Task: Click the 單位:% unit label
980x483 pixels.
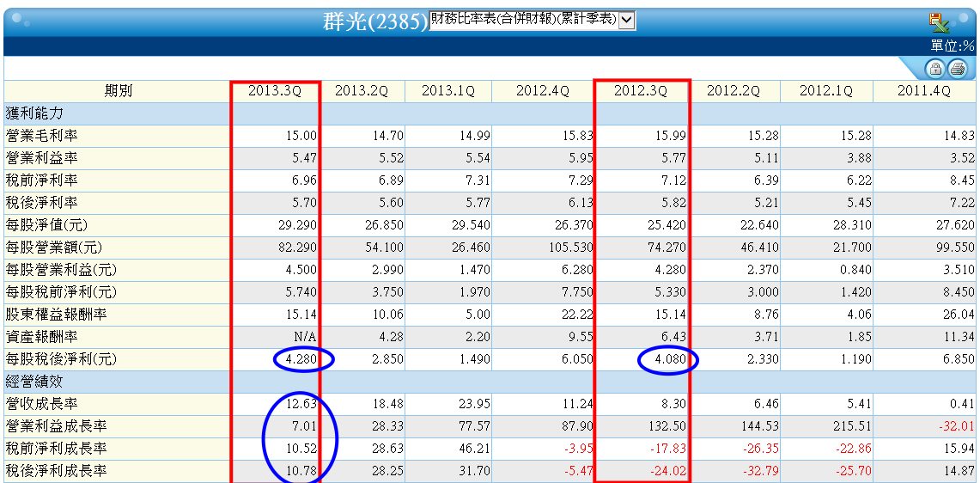Action: [x=953, y=46]
